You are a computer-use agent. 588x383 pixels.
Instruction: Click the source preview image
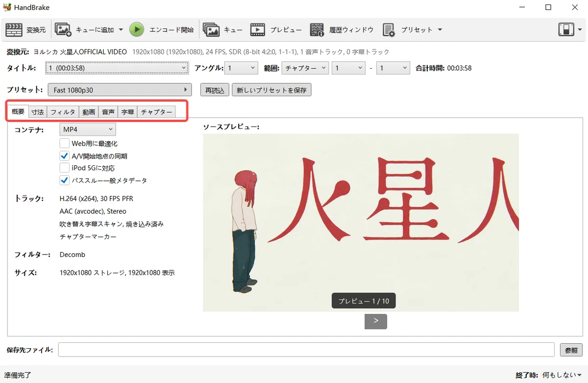(361, 222)
